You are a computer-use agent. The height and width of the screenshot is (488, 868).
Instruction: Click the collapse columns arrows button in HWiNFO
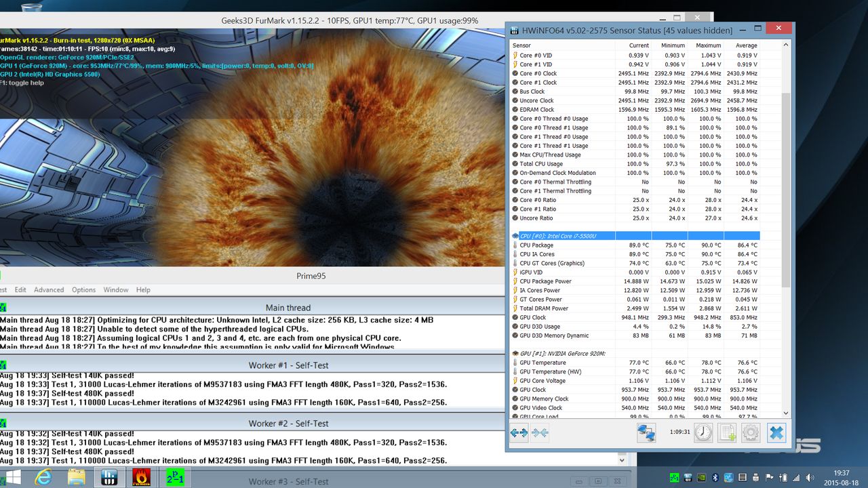click(x=540, y=432)
